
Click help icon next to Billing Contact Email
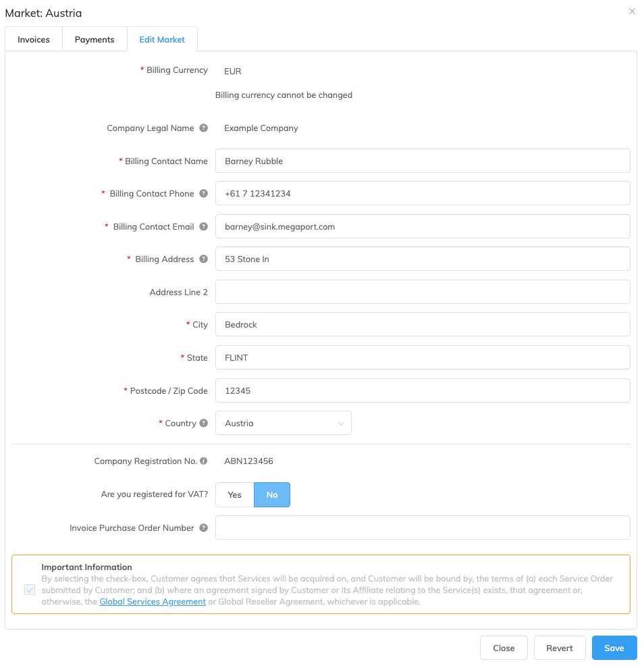(x=203, y=227)
